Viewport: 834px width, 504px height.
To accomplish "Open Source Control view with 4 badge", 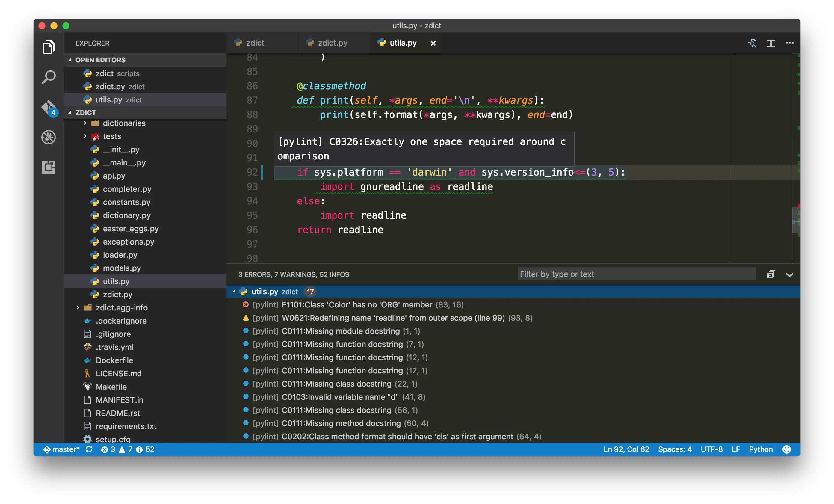I will pos(49,108).
